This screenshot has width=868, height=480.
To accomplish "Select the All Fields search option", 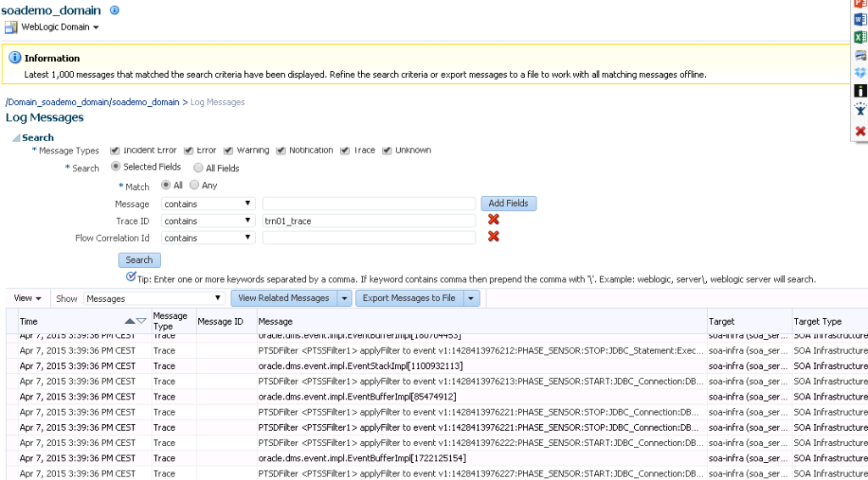I will coord(198,168).
